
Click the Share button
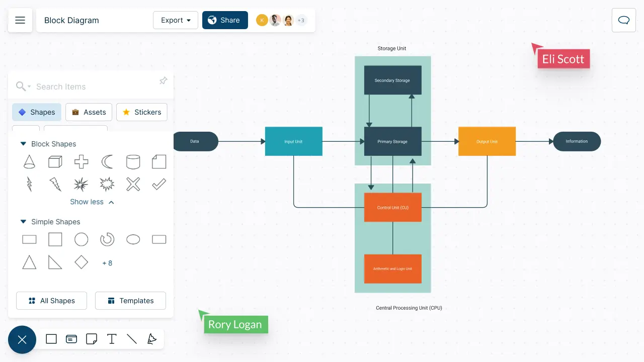[224, 20]
